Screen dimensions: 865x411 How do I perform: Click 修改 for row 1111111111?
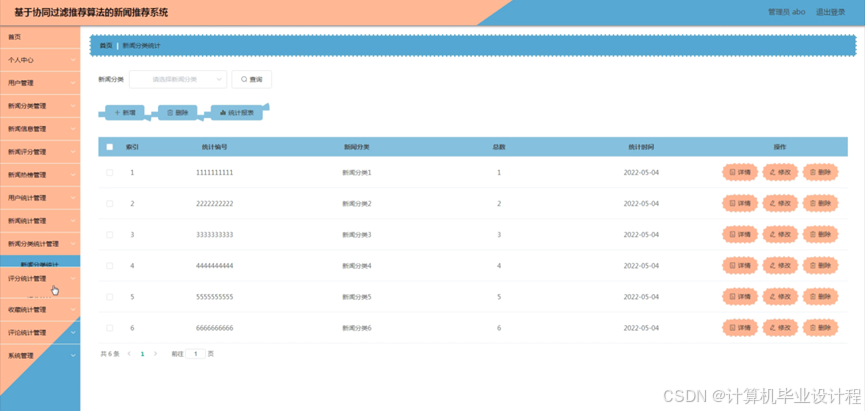(x=780, y=172)
